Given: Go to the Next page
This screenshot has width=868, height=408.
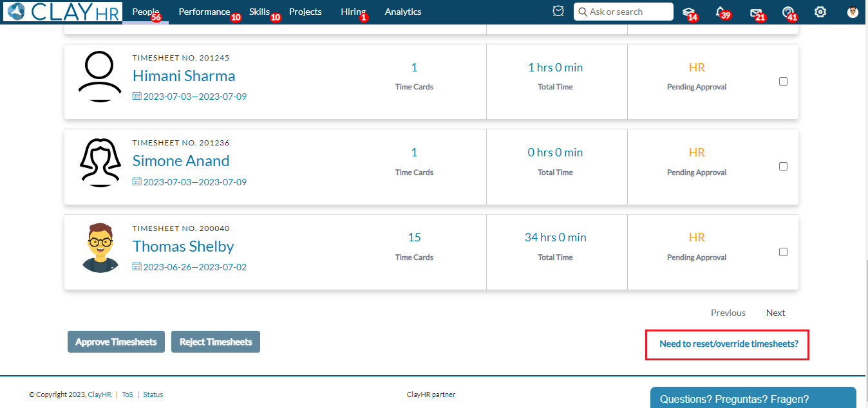Looking at the screenshot, I should [x=775, y=313].
